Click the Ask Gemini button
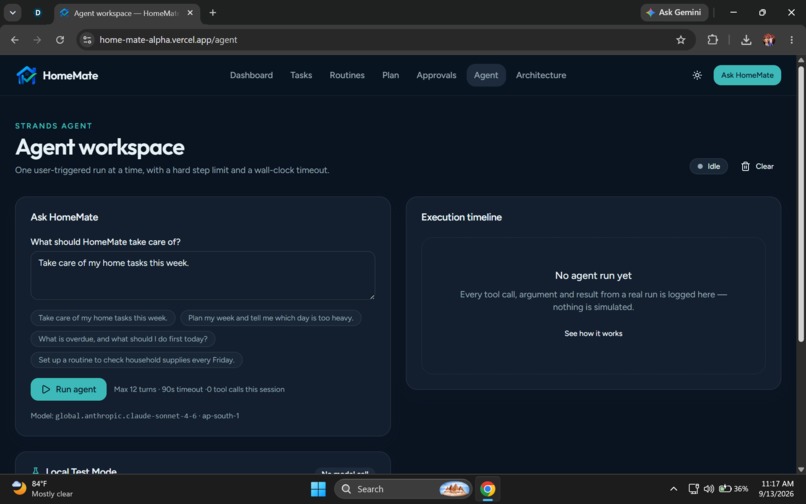The width and height of the screenshot is (806, 504). coord(674,12)
